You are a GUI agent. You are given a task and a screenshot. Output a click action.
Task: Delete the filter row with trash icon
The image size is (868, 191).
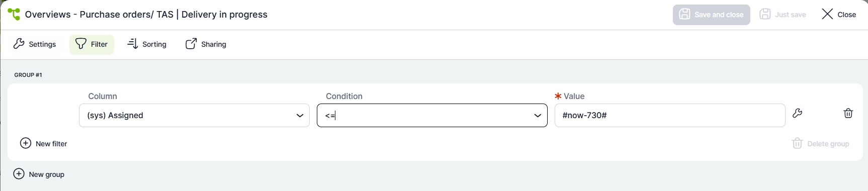(848, 113)
